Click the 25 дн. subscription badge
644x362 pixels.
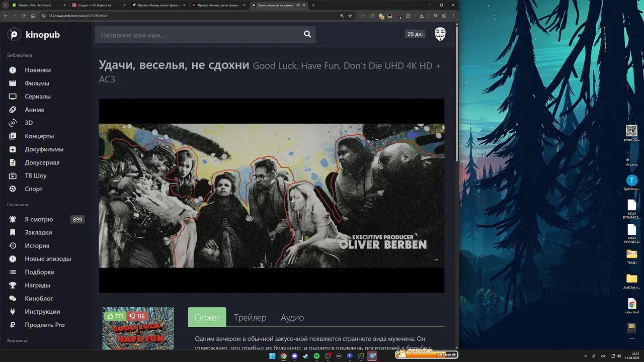pyautogui.click(x=415, y=34)
